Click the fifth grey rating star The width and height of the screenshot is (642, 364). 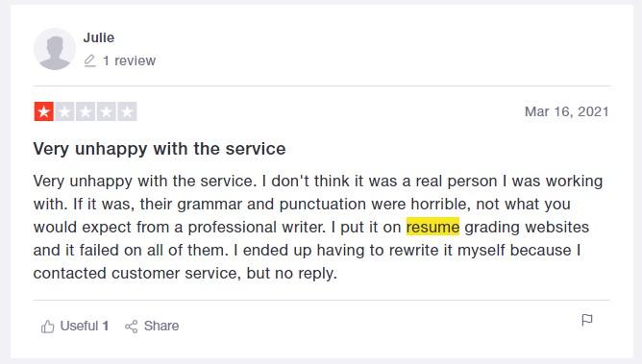coord(127,111)
